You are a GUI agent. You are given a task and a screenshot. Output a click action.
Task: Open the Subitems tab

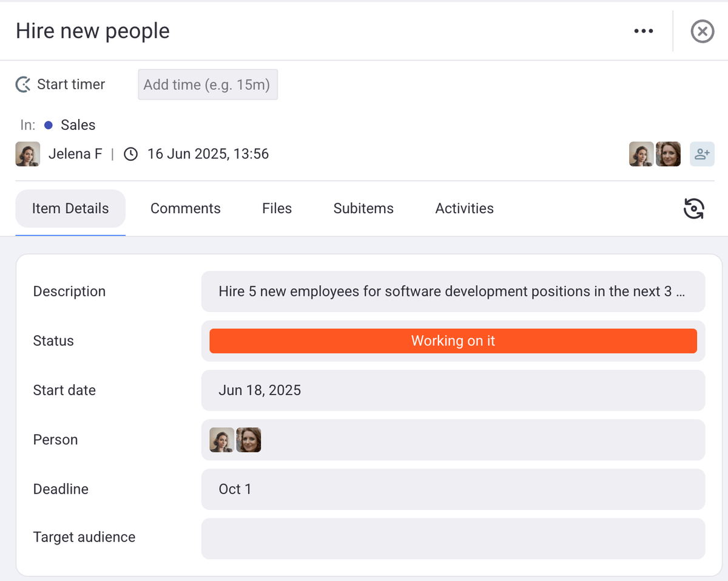click(x=363, y=208)
